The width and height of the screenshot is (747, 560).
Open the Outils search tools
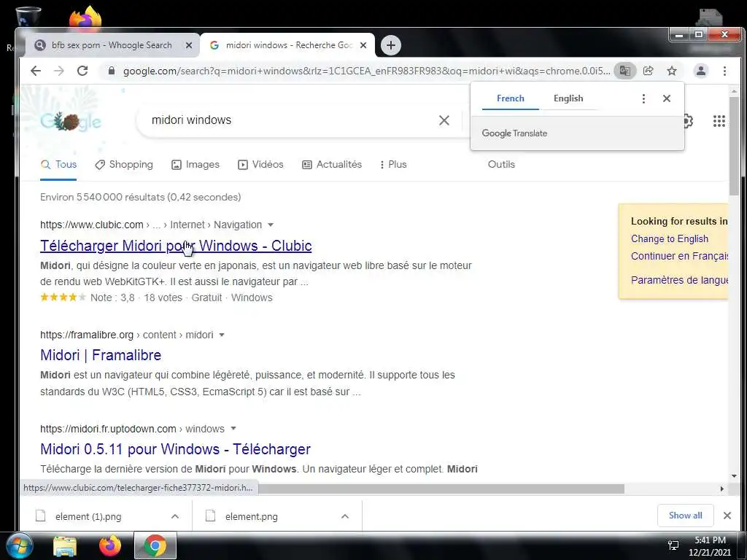point(501,165)
